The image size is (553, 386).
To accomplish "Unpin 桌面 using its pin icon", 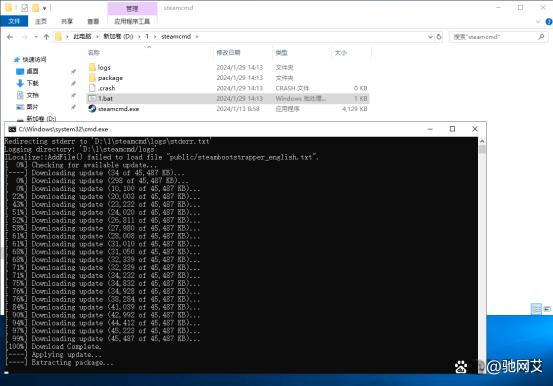I will tap(74, 71).
